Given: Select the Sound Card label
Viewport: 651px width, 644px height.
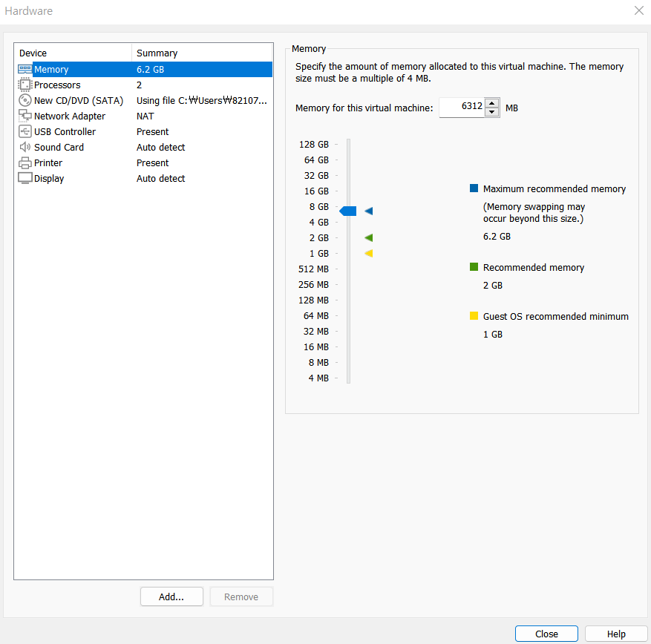Looking at the screenshot, I should coord(59,148).
